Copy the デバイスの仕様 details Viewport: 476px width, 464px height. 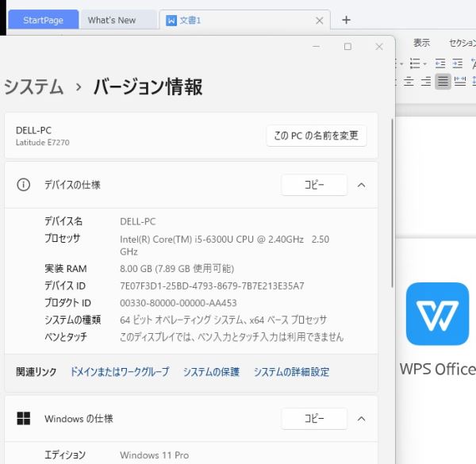pos(314,185)
